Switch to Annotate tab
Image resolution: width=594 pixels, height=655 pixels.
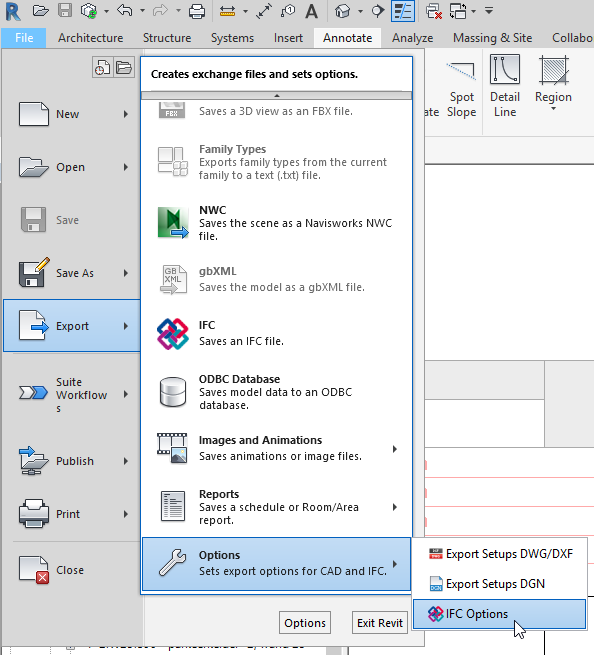point(348,38)
